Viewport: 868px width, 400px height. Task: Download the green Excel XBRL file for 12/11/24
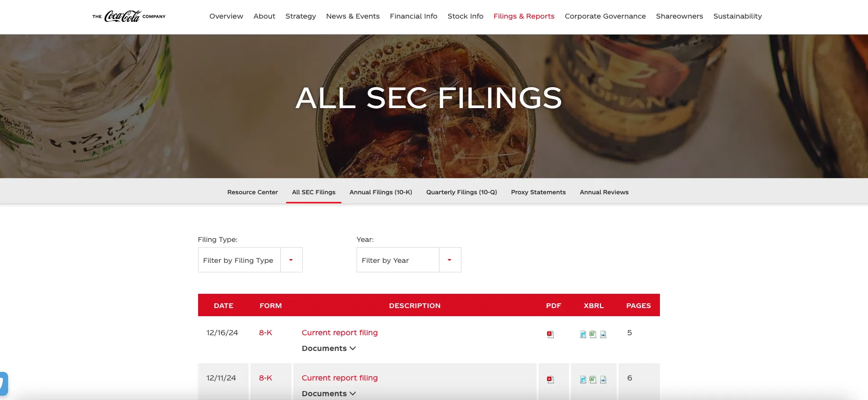(593, 380)
